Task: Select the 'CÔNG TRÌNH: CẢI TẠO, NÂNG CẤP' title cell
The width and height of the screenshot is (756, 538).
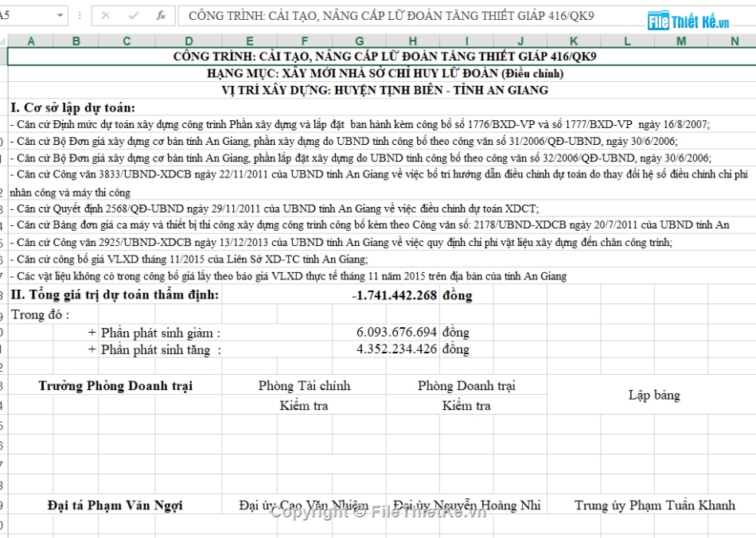Action: (382, 57)
